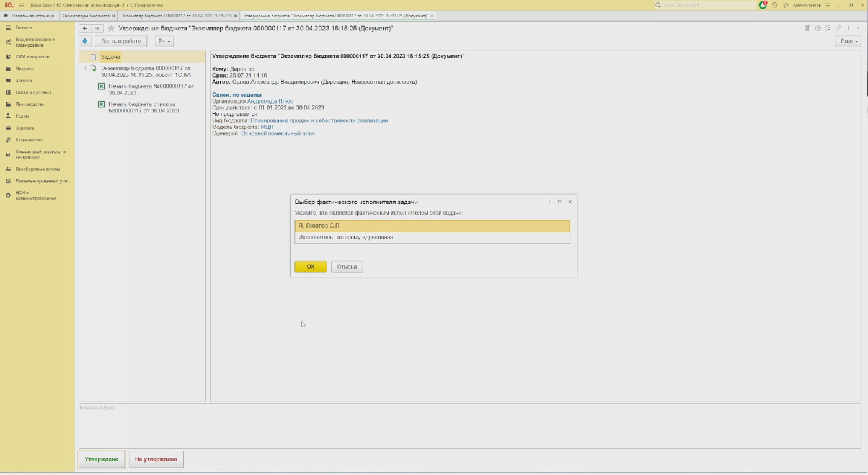The image size is (868, 475).
Task: Click the CRM и маркетинг pie icon
Action: [8, 56]
